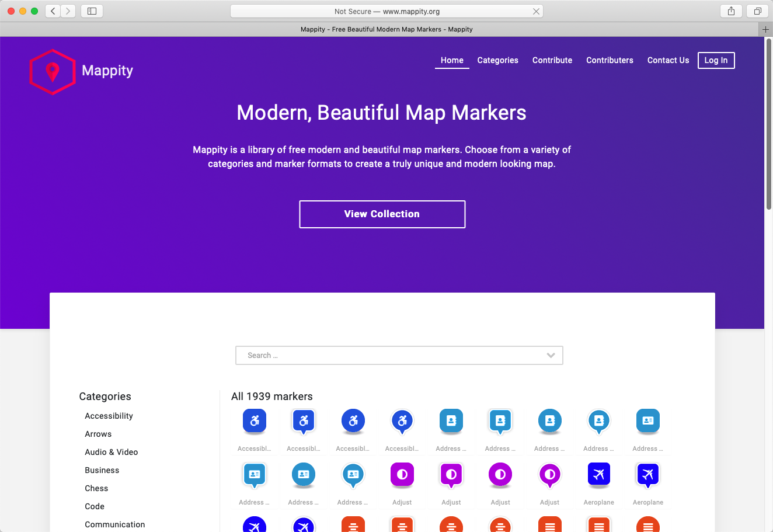
Task: Go forward using Safari's forward arrow
Action: point(68,11)
